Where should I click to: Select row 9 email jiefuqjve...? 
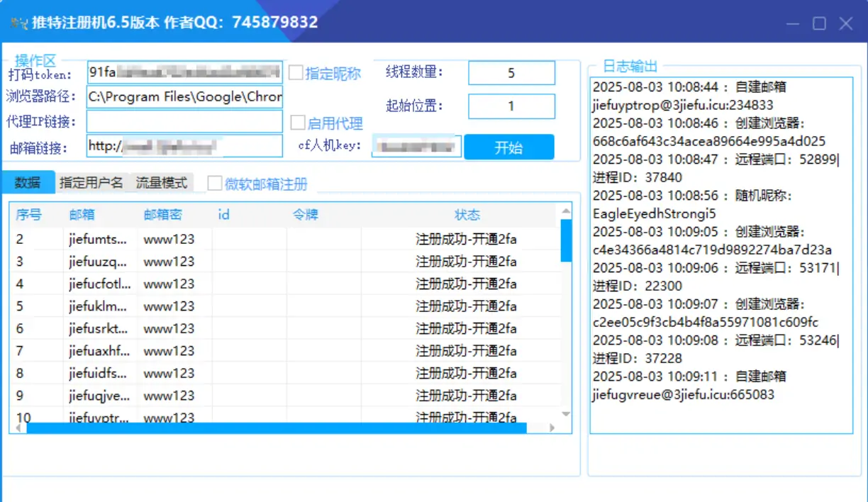(x=99, y=396)
